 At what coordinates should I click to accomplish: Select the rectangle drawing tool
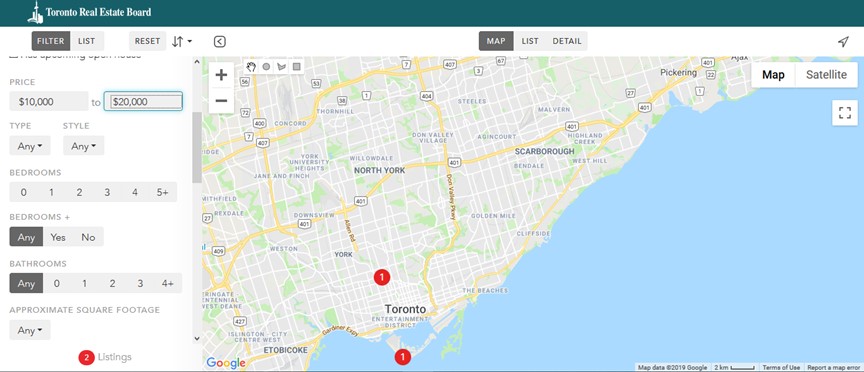coord(296,67)
